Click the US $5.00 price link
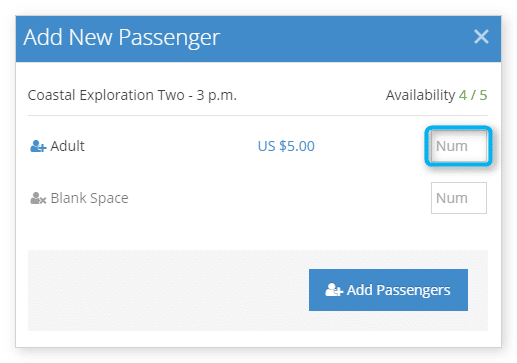The image size is (517, 363). coord(286,146)
